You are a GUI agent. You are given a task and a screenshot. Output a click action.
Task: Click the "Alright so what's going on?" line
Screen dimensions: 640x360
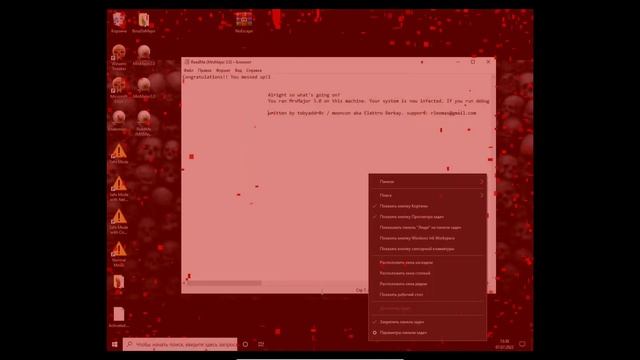[x=304, y=95]
